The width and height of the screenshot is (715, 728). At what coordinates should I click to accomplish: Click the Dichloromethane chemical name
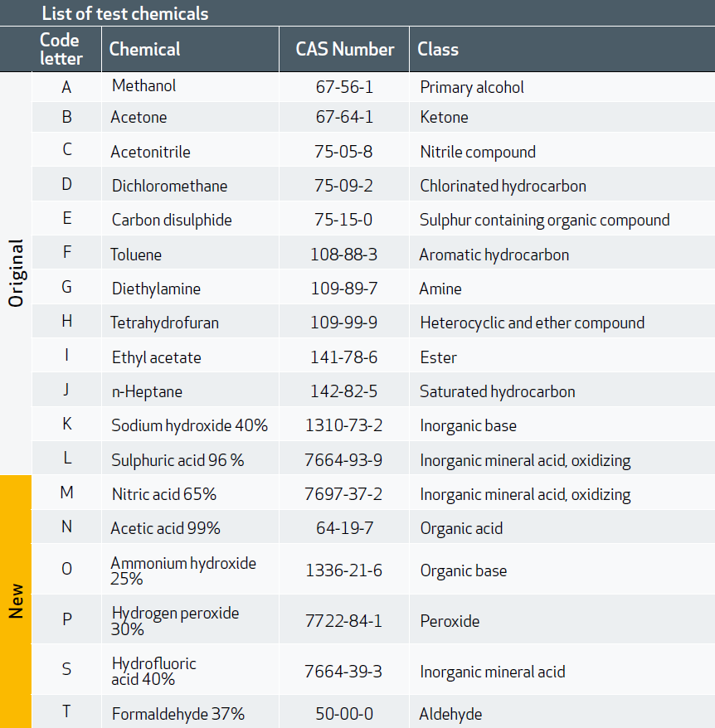click(169, 186)
